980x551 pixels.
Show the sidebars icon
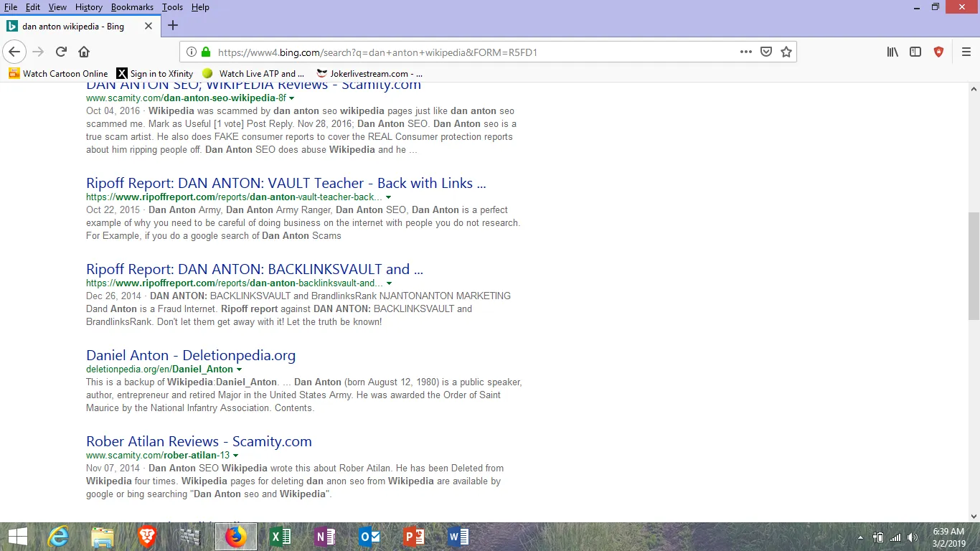pos(915,52)
